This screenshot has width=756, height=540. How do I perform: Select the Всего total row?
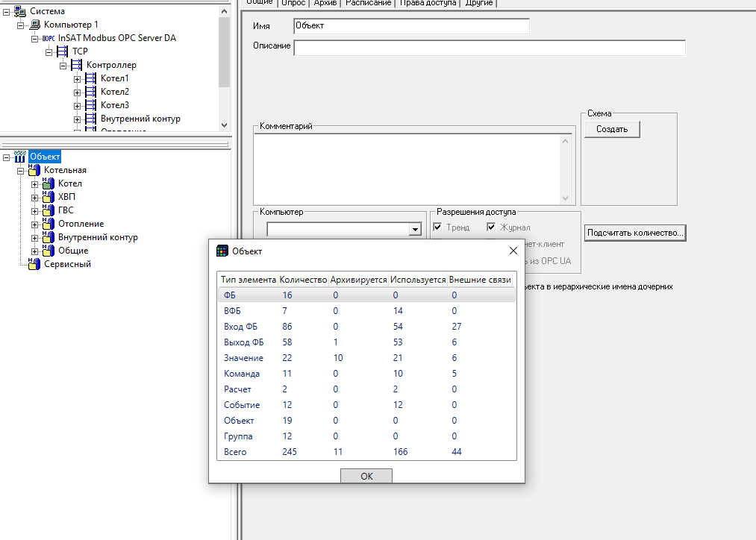(x=367, y=452)
